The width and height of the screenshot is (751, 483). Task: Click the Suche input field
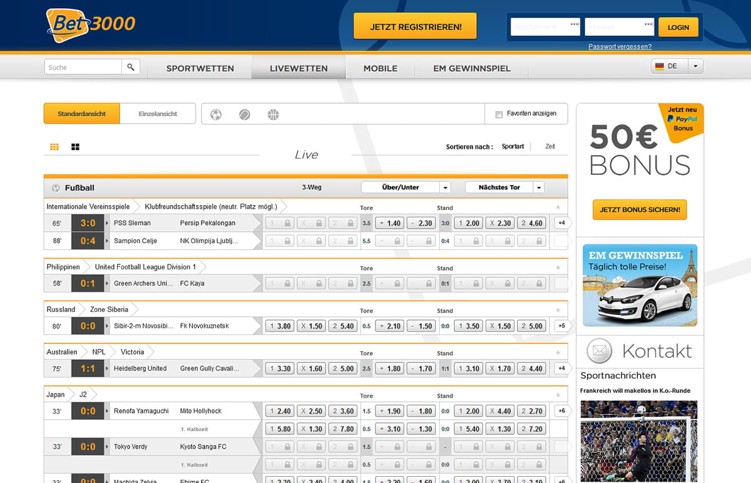click(83, 67)
